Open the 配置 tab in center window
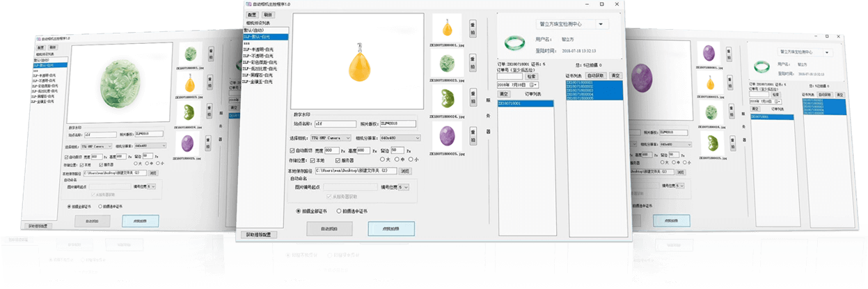Image resolution: width=868 pixels, height=289 pixels. click(251, 15)
